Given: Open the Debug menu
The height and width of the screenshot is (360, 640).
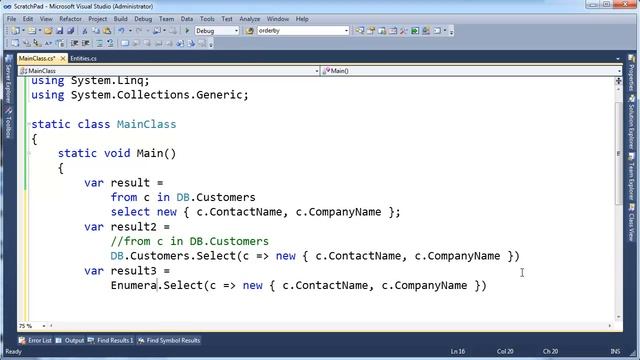Looking at the screenshot, I should pyautogui.click(x=143, y=19).
